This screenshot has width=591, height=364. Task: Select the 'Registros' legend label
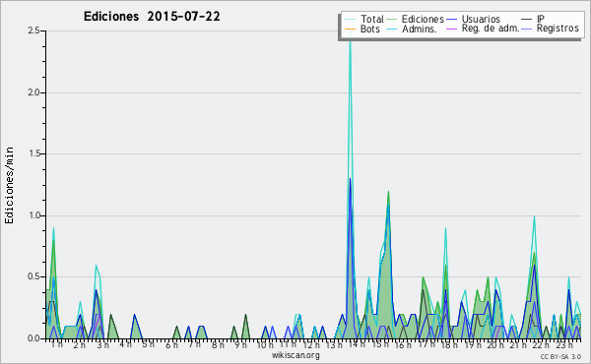pyautogui.click(x=558, y=29)
